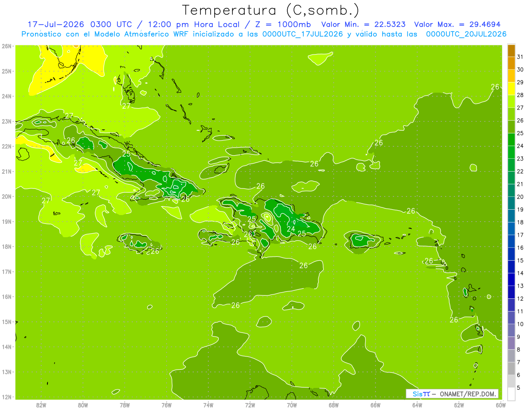Click the legend color band between 19 and 20
The image size is (532, 411).
511,203
